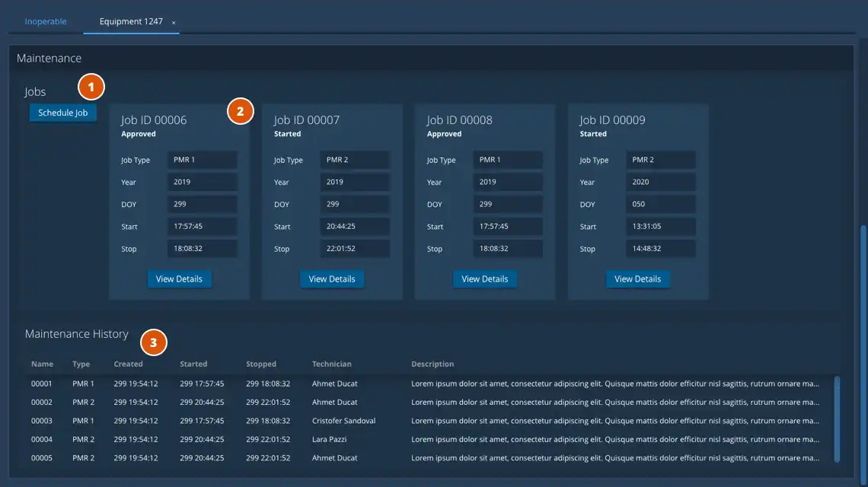868x487 pixels.
Task: Sort history by Created column header
Action: tap(128, 364)
